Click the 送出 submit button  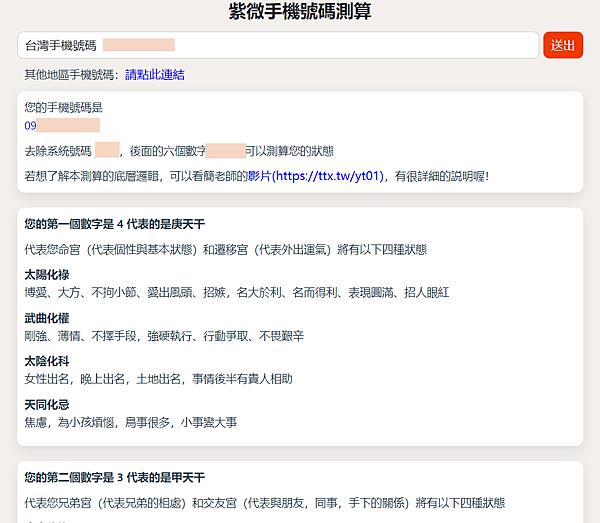click(563, 45)
